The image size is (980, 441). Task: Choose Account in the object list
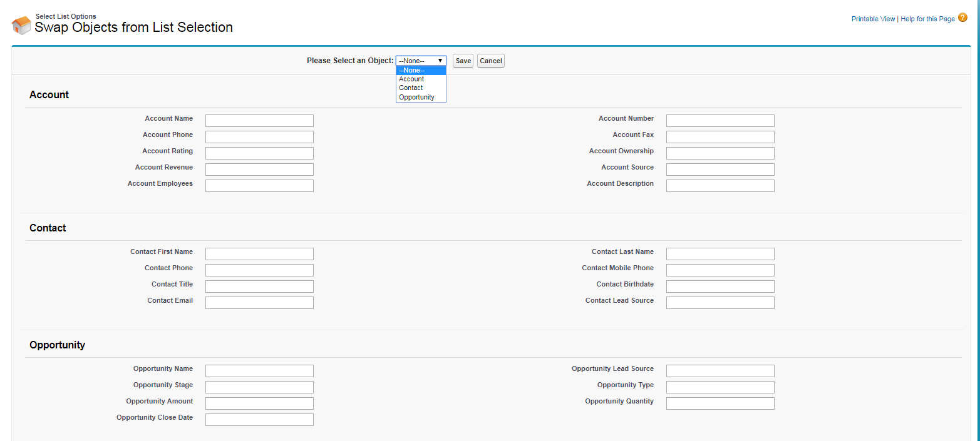[421, 79]
